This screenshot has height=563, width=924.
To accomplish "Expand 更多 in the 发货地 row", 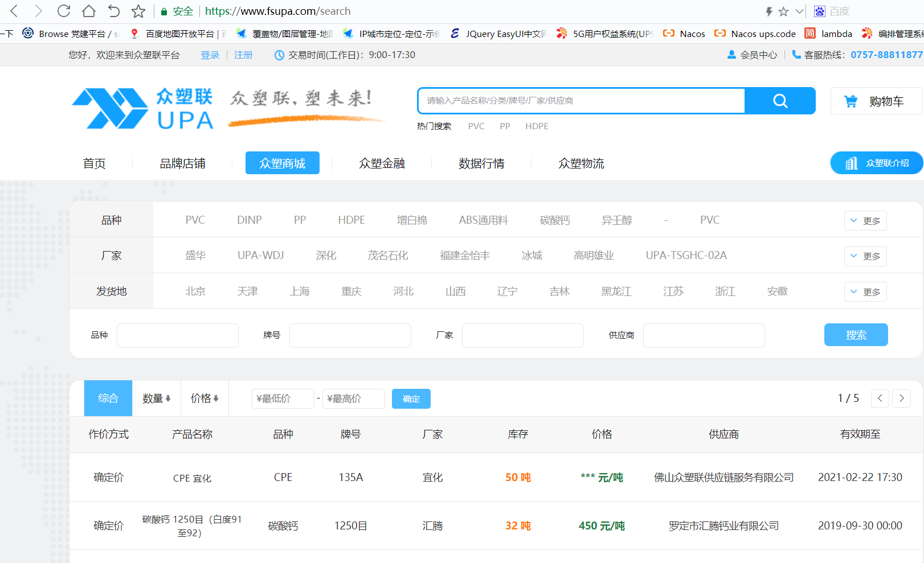I will (x=865, y=292).
